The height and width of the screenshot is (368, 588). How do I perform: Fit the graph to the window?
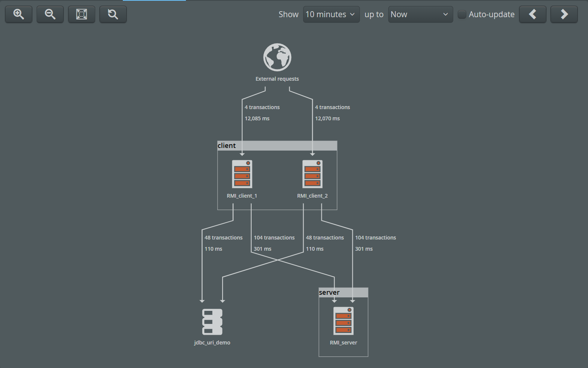point(81,15)
